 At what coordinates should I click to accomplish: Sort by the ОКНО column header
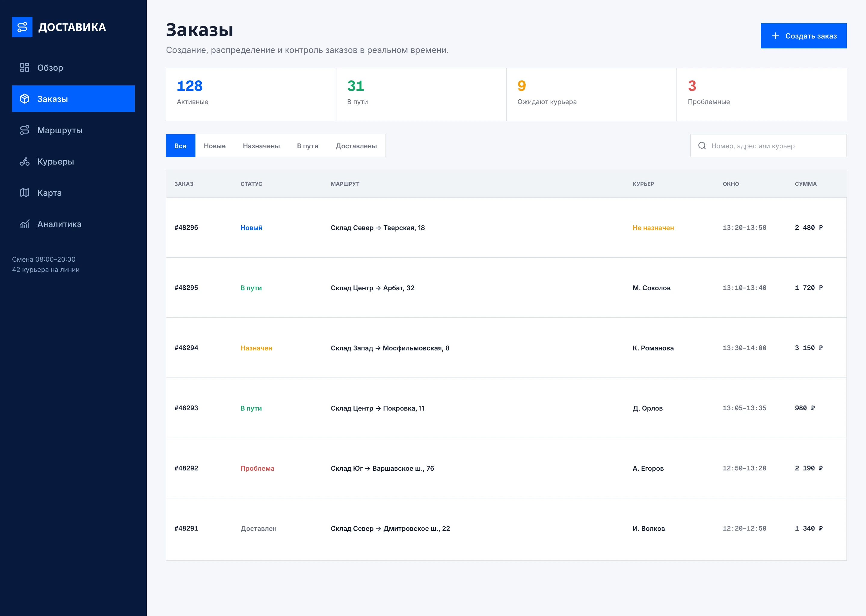coord(731,184)
